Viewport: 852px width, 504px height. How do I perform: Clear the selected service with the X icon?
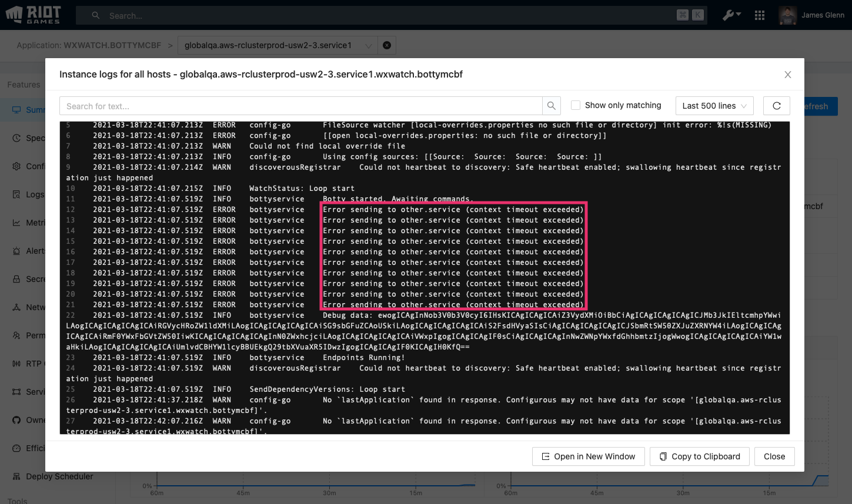coord(387,45)
